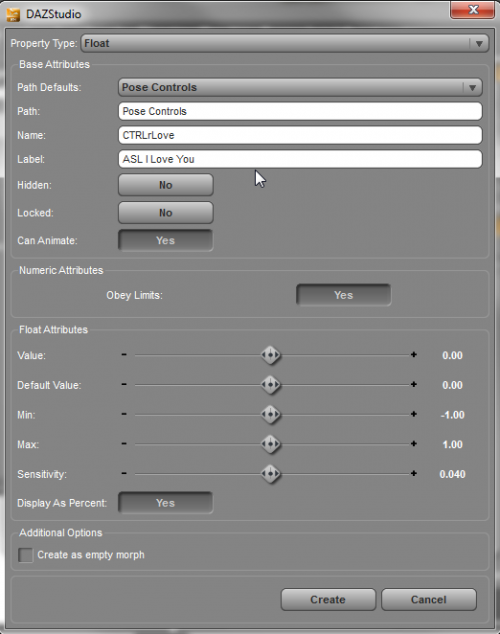Click the minus icon on Value slider
The width and height of the screenshot is (500, 634).
pos(124,355)
